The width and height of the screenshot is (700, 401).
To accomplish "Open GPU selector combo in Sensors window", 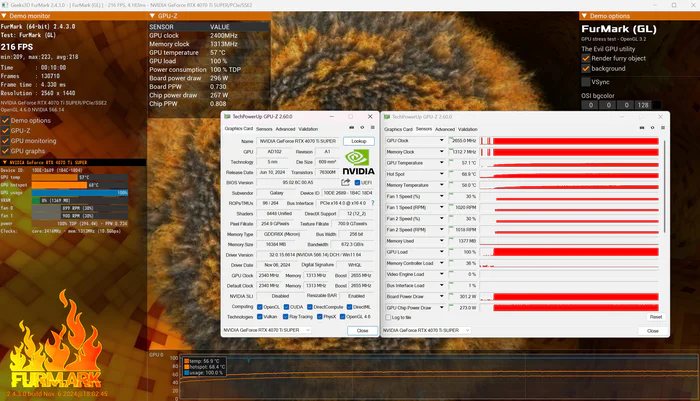I will (426, 330).
